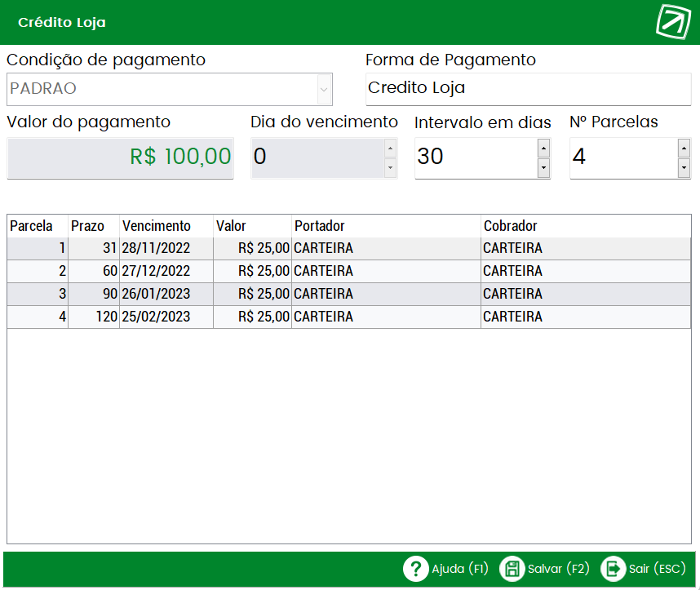Screen dimensions: 700x590
Task: Click the Salvar floppy disk icon
Action: [x=512, y=569]
